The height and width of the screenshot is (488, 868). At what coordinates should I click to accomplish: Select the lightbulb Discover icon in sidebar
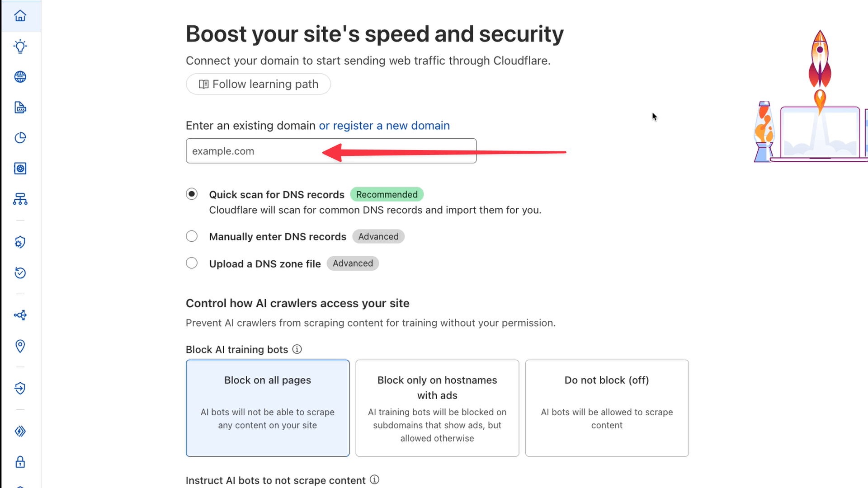(20, 47)
